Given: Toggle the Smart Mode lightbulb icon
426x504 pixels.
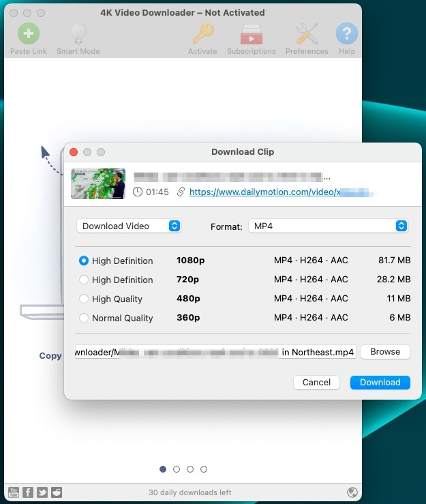Looking at the screenshot, I should pos(78,33).
